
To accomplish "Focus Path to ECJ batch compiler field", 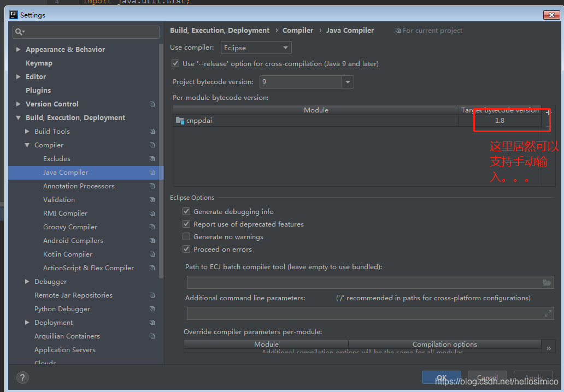I will coord(370,282).
